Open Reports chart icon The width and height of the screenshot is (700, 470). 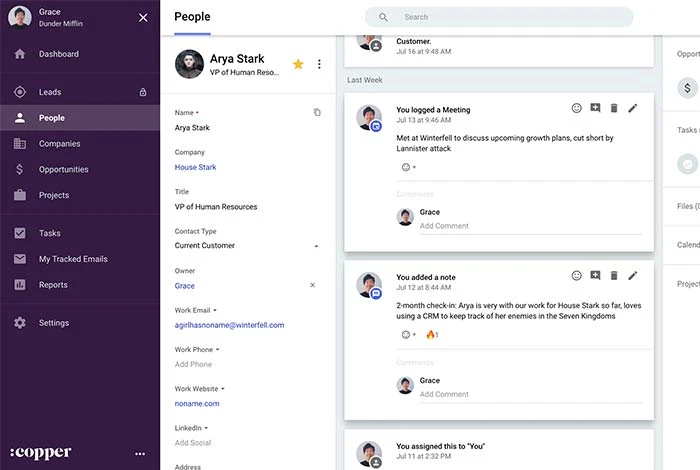(x=20, y=285)
